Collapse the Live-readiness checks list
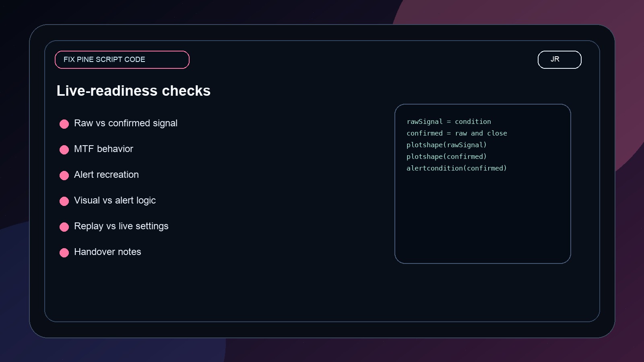 [x=134, y=91]
